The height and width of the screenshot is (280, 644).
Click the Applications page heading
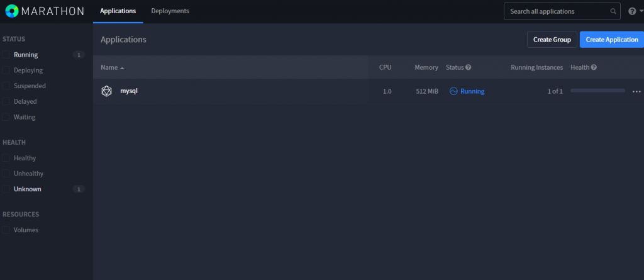124,40
